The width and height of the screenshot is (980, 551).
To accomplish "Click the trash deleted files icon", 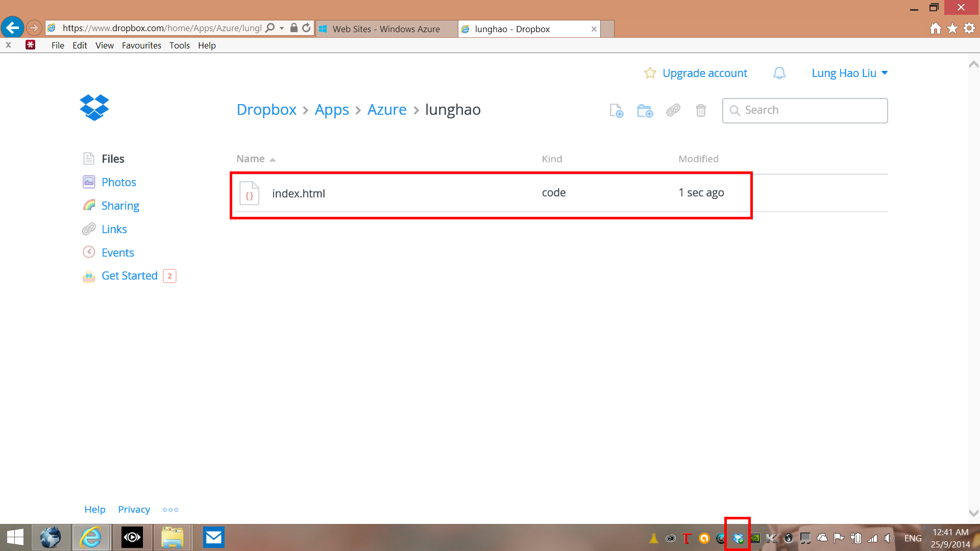I will click(701, 110).
